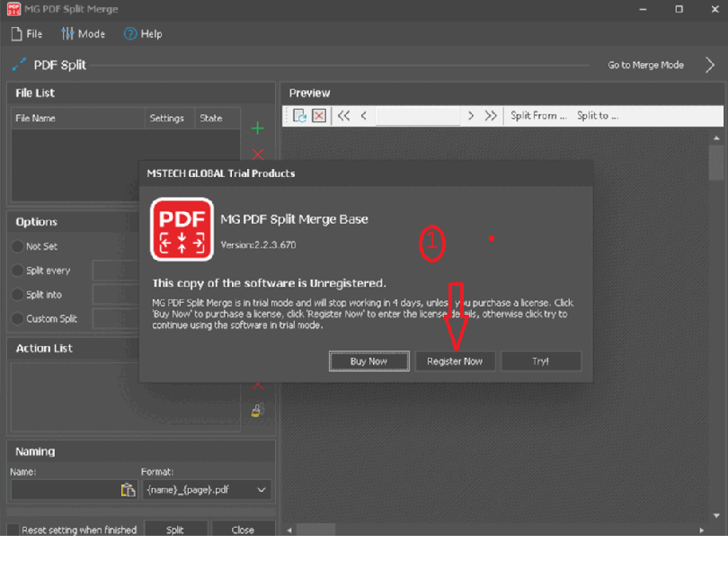Click the Close button at bottom
Image resolution: width=728 pixels, height=561 pixels.
point(243,529)
